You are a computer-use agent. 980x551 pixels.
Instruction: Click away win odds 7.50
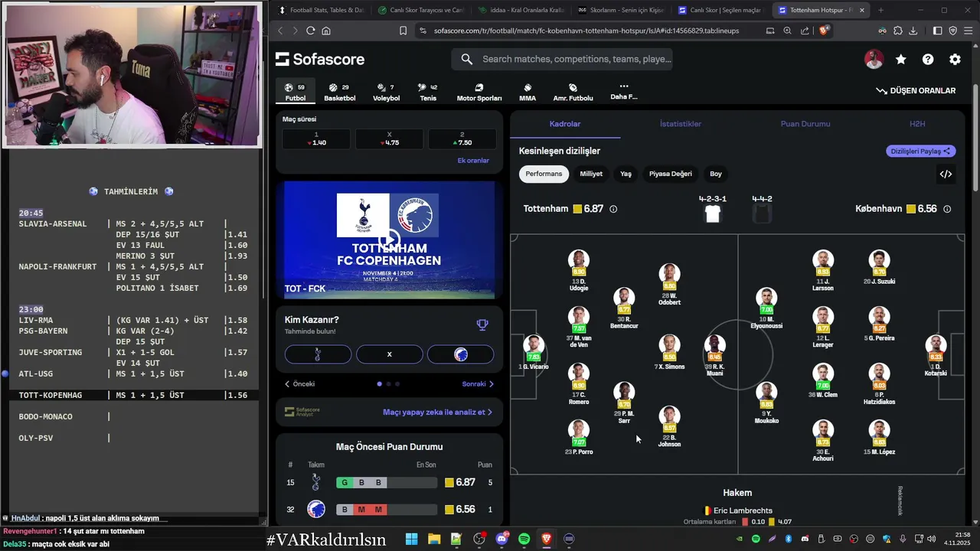(462, 139)
